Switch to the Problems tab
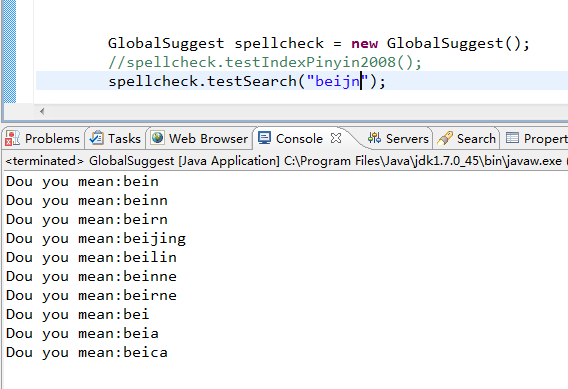The width and height of the screenshot is (568, 389). (43, 139)
